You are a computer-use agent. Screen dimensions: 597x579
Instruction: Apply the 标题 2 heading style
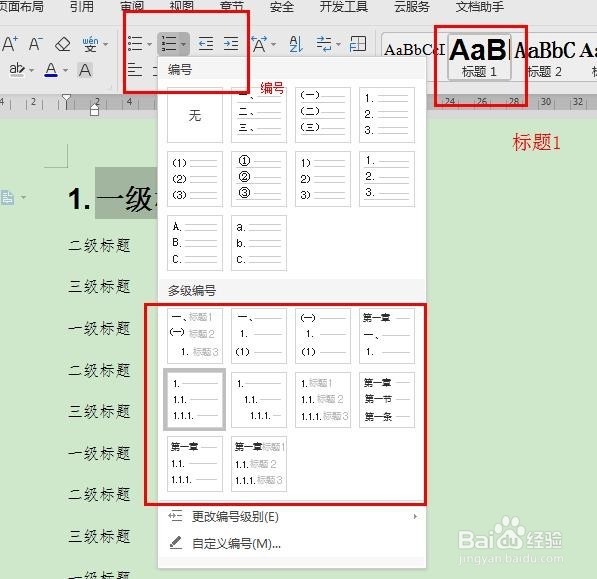click(544, 57)
